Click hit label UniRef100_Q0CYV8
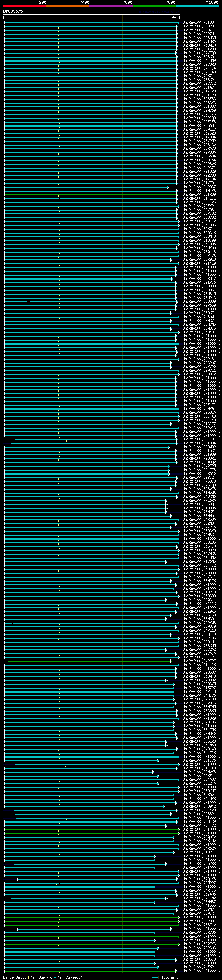This screenshot has height=980, width=222. click(x=199, y=810)
